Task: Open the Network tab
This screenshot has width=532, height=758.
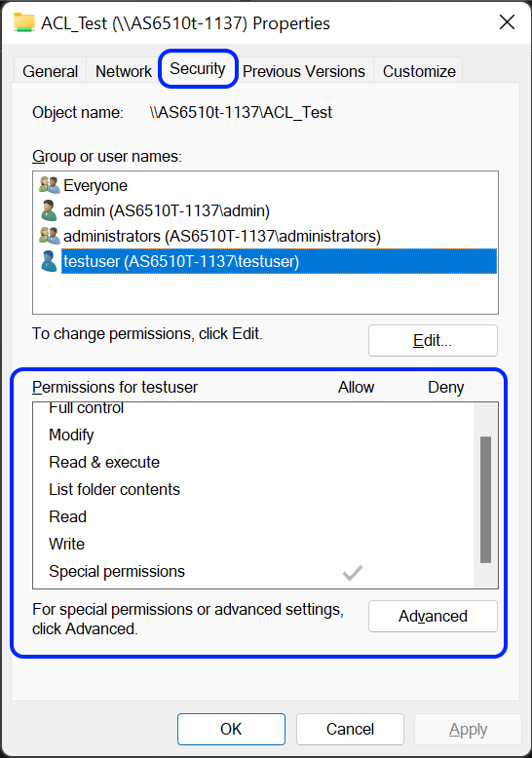Action: tap(124, 71)
